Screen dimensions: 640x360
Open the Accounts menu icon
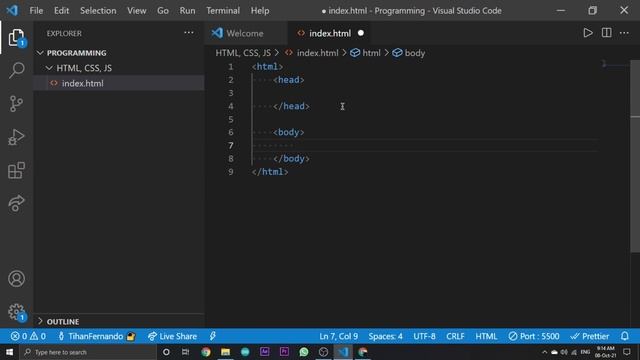[x=16, y=279]
